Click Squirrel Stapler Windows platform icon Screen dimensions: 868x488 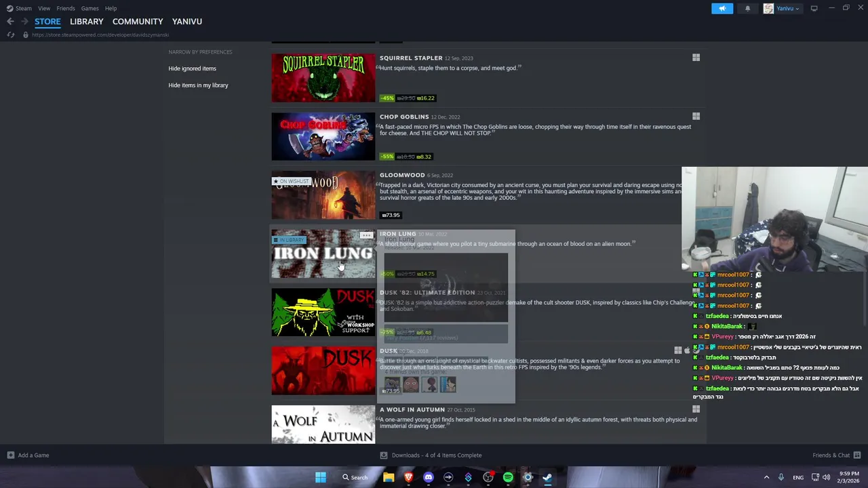pos(696,58)
